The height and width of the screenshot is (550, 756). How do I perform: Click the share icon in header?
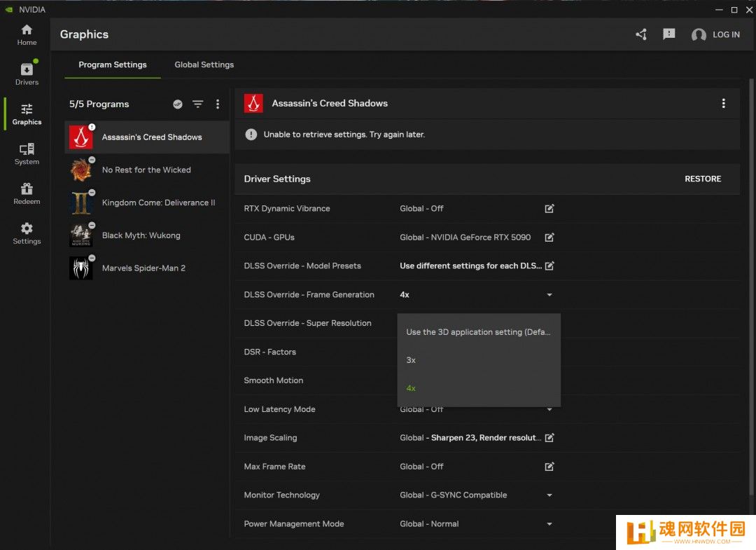click(x=640, y=34)
